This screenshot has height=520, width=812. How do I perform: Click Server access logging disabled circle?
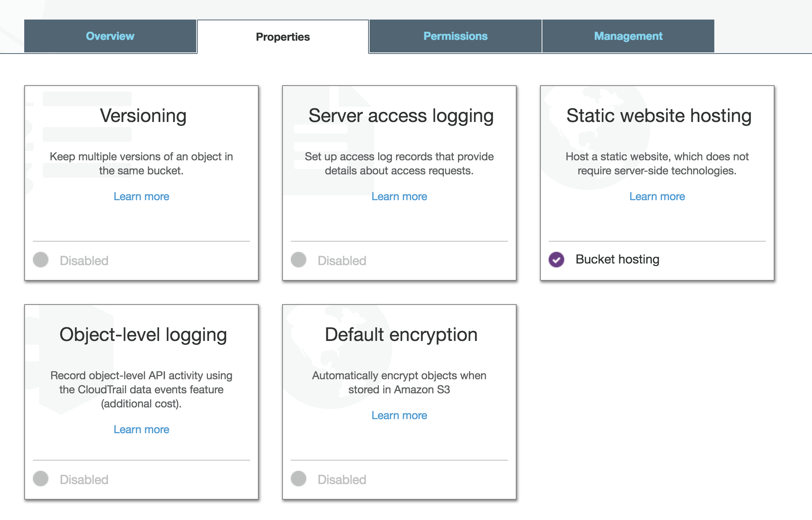click(299, 260)
